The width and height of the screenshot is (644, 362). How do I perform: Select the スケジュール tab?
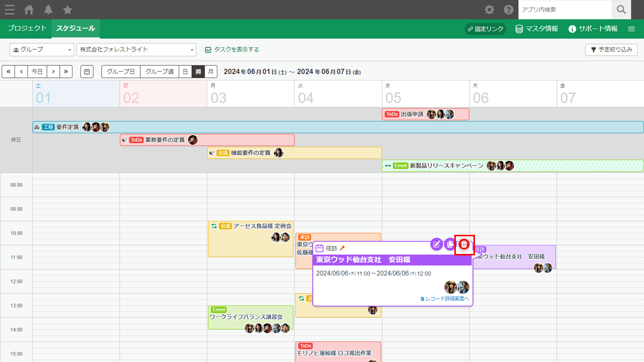click(75, 29)
